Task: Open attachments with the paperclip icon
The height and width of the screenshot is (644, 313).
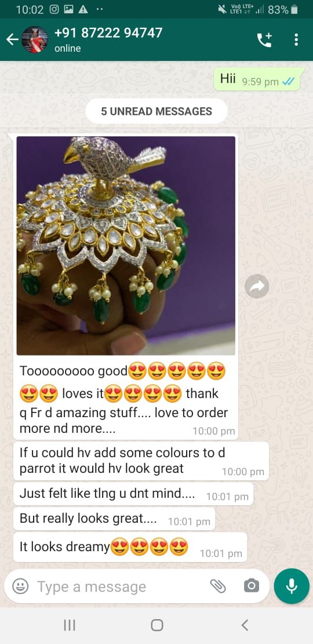Action: [x=218, y=586]
